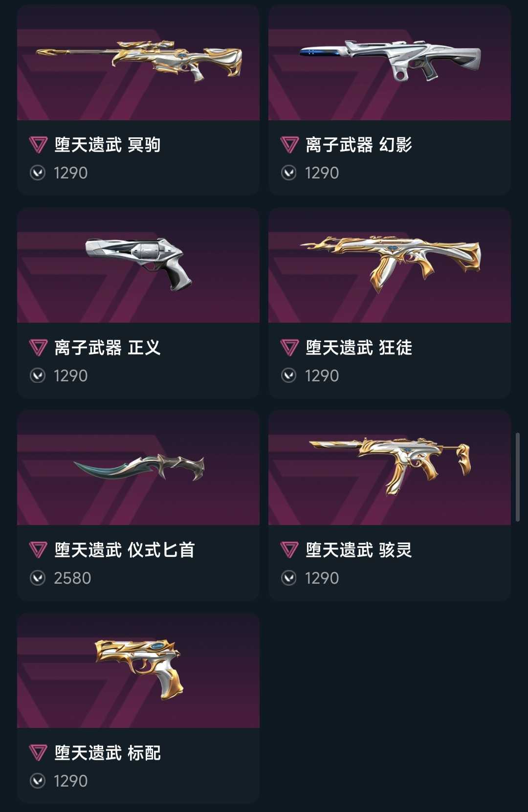Click the 堕天遗武 仪式匕首 title text
The height and width of the screenshot is (812, 528).
tap(125, 550)
